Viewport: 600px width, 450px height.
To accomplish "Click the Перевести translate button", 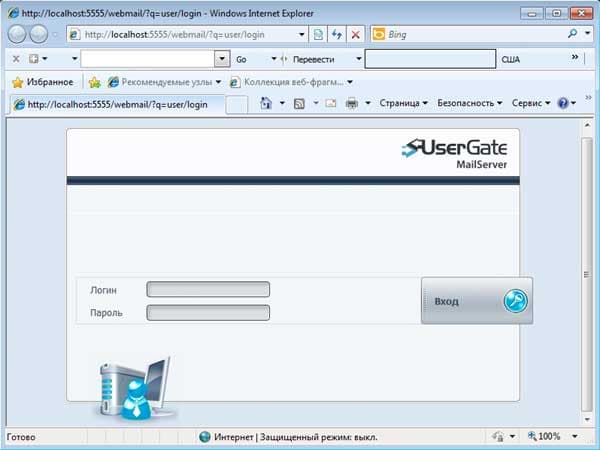I will [313, 59].
